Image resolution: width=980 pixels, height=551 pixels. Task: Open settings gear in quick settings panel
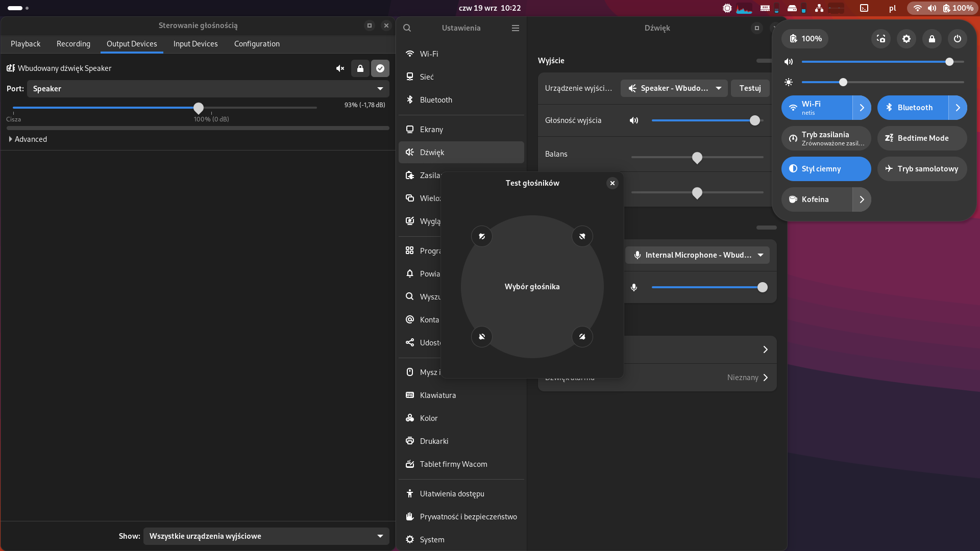click(x=906, y=39)
